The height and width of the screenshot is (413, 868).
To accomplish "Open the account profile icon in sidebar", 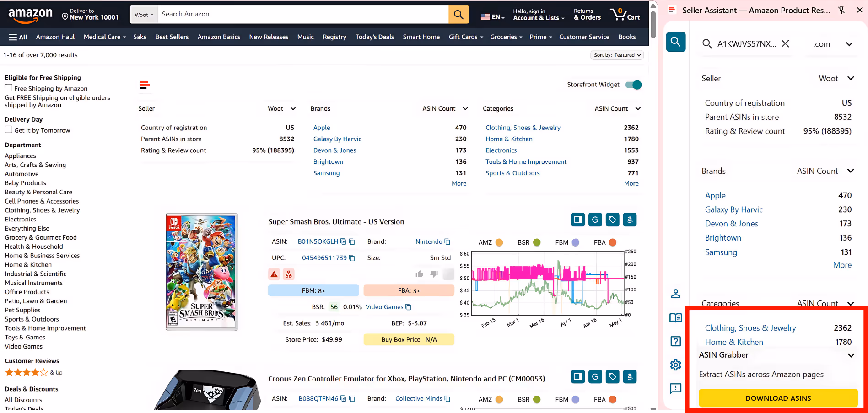I will coord(676,294).
